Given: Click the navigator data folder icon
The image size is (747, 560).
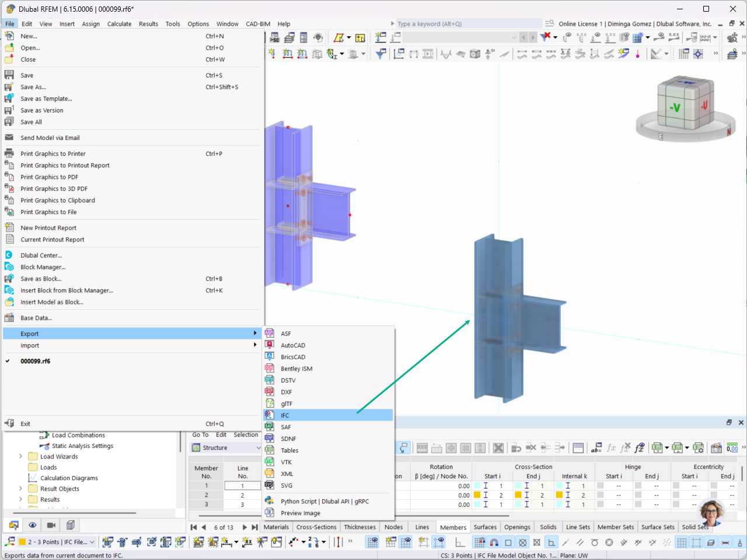Looking at the screenshot, I should point(13,525).
